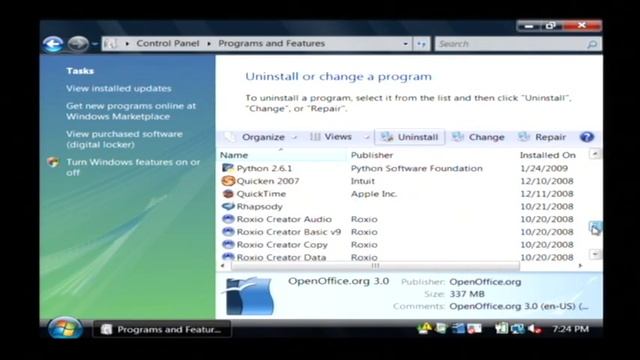Click the yellow warning tray icon
640x360 pixels.
point(425,328)
